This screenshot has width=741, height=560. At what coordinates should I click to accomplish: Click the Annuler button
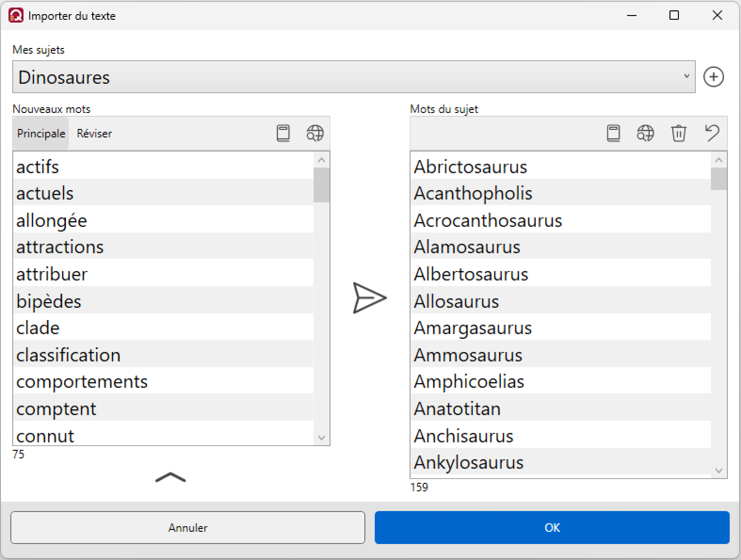point(188,528)
